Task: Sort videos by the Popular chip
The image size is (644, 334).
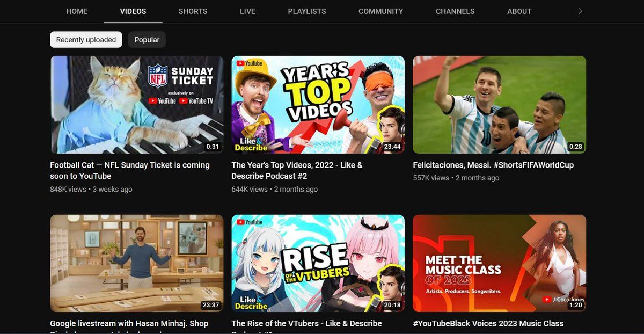Action: (147, 40)
